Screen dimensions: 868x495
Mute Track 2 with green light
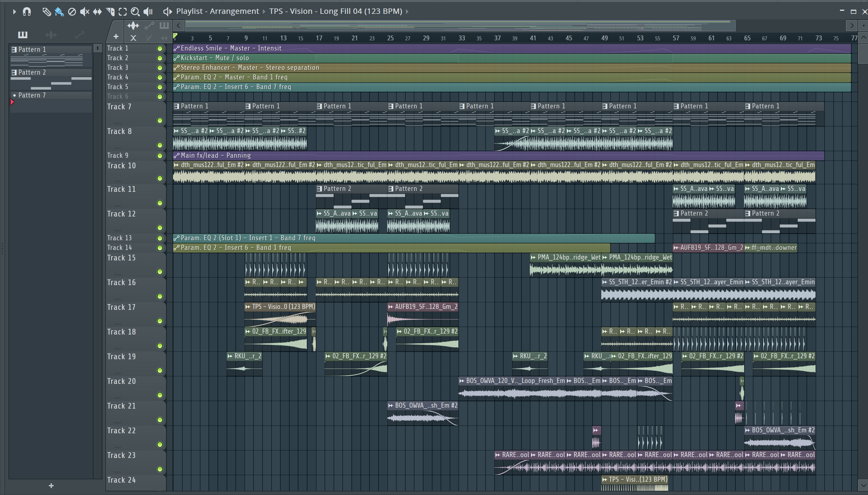[159, 58]
